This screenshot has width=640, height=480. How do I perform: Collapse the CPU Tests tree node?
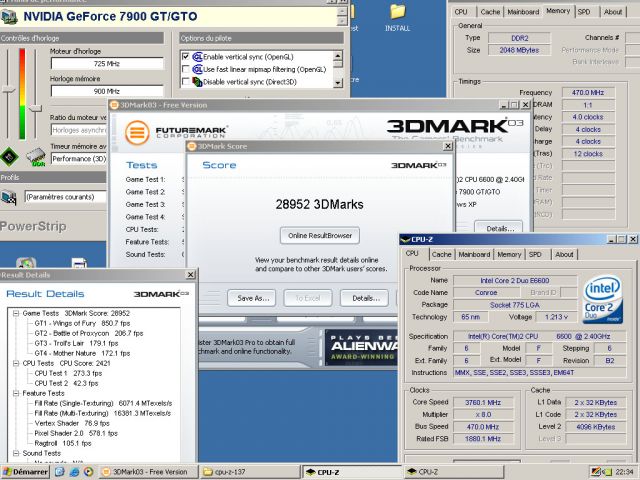(16, 363)
